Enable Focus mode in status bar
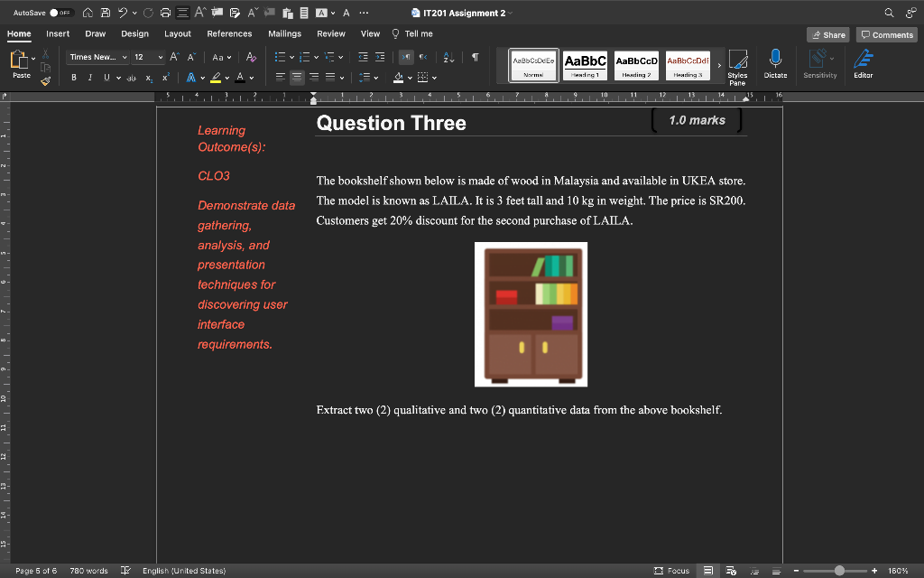This screenshot has width=924, height=578. point(671,570)
